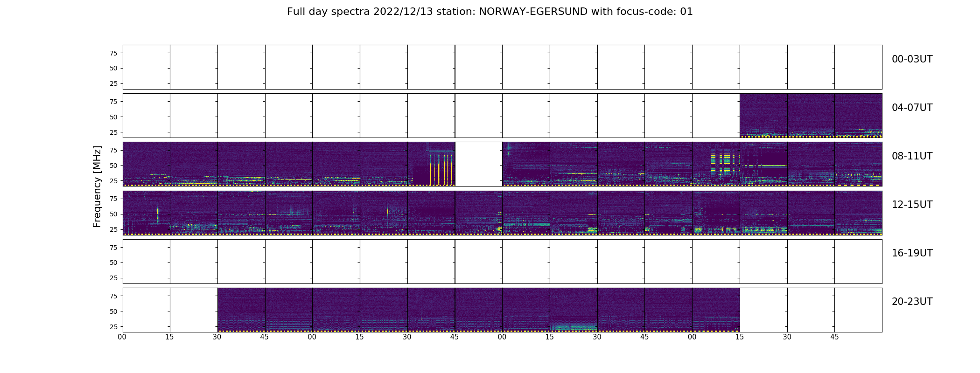
Task: Select the 20-23UT spectrogram with the teal patch along the bottom
Action: coord(574,310)
